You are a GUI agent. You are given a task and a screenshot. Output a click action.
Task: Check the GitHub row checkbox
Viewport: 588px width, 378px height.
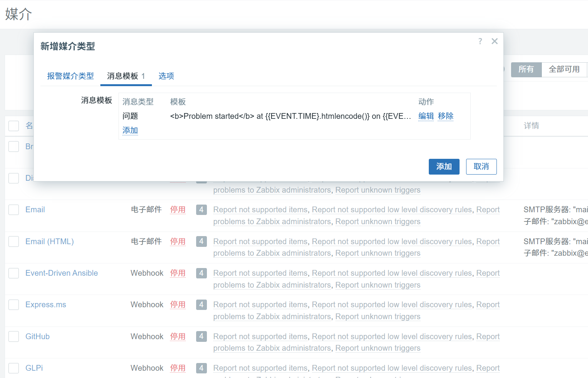click(x=14, y=336)
